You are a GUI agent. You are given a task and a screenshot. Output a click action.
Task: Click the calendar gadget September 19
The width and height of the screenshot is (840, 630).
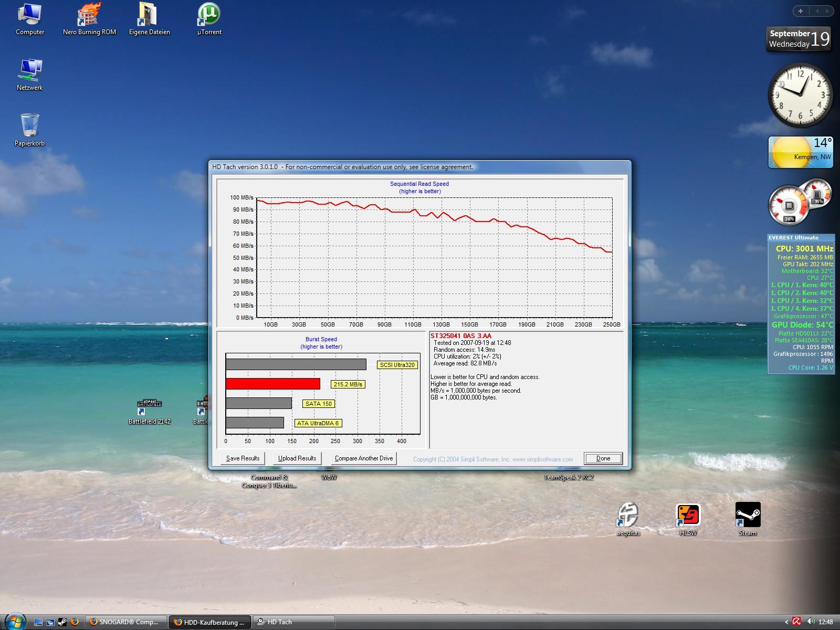(x=799, y=39)
